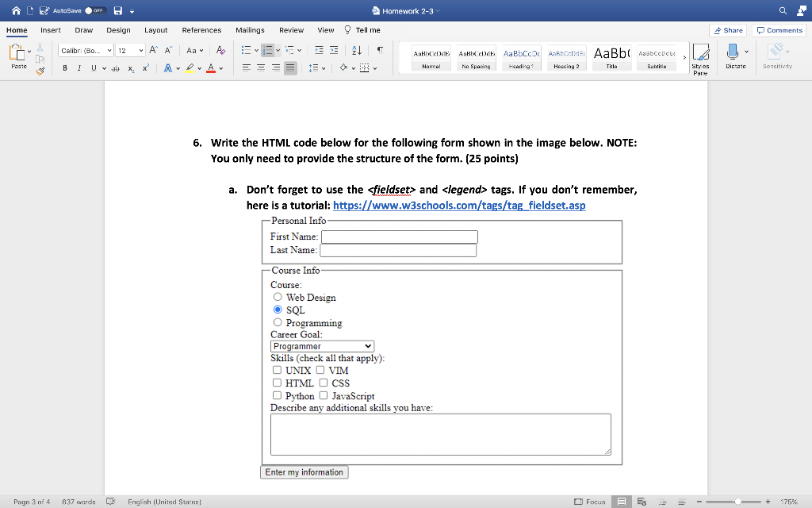Apply yellow text highlight color

tap(190, 68)
